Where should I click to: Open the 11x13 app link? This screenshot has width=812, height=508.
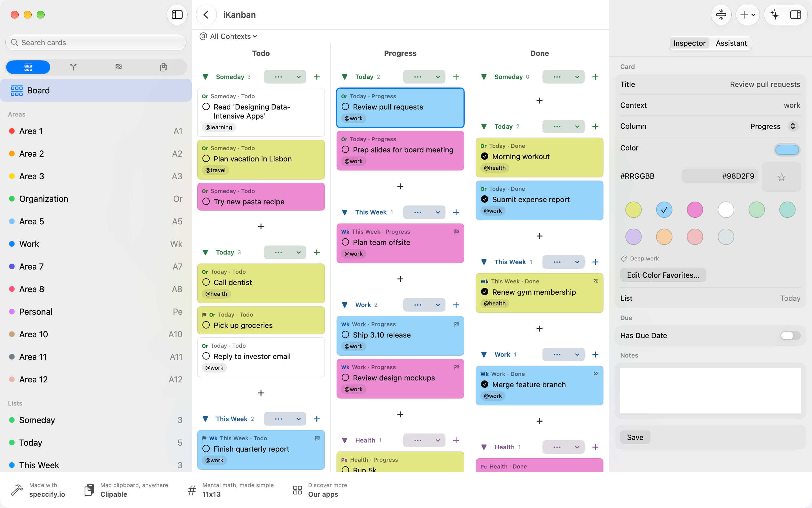[x=211, y=494]
